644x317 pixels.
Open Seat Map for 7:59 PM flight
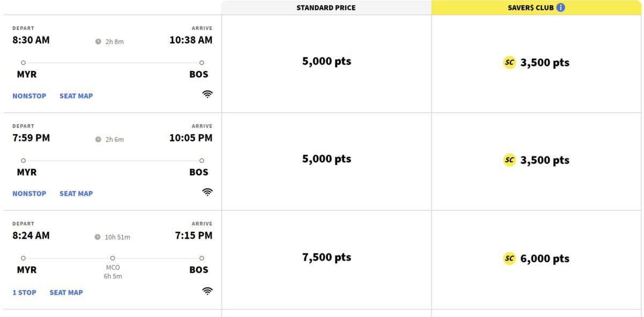tap(76, 193)
